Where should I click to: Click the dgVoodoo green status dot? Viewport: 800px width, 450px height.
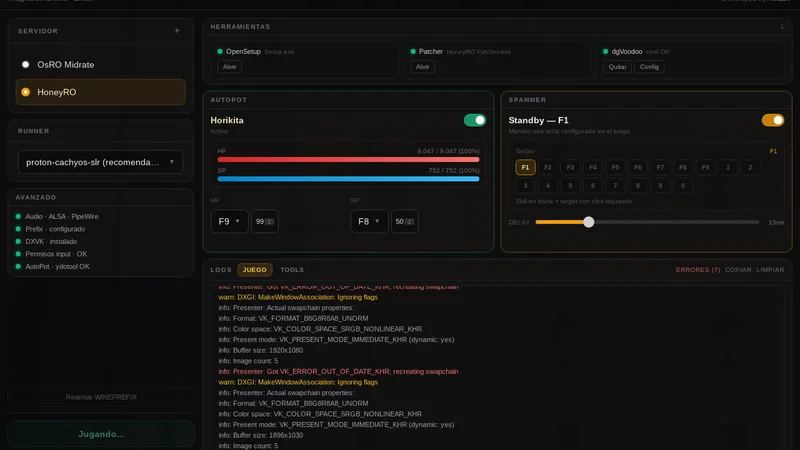tap(606, 52)
